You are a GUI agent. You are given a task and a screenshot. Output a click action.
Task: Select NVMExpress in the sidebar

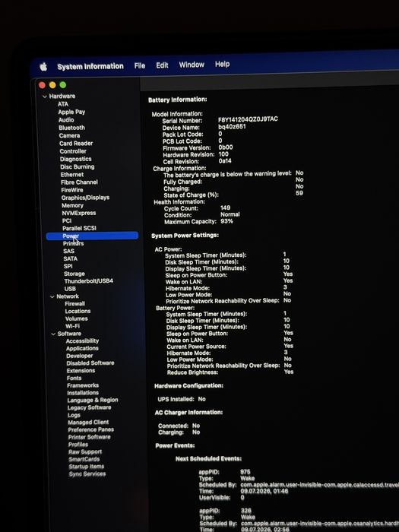click(79, 213)
